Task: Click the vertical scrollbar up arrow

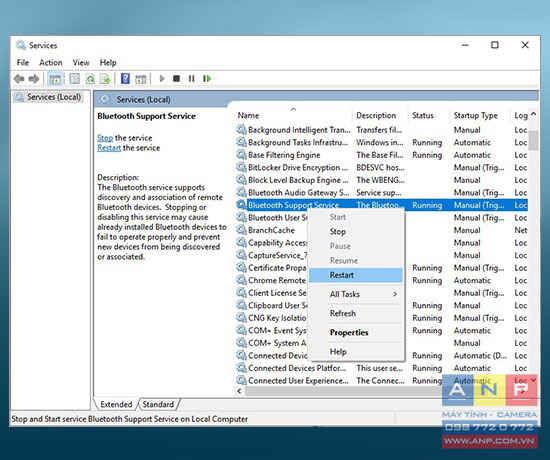Action: (x=534, y=114)
